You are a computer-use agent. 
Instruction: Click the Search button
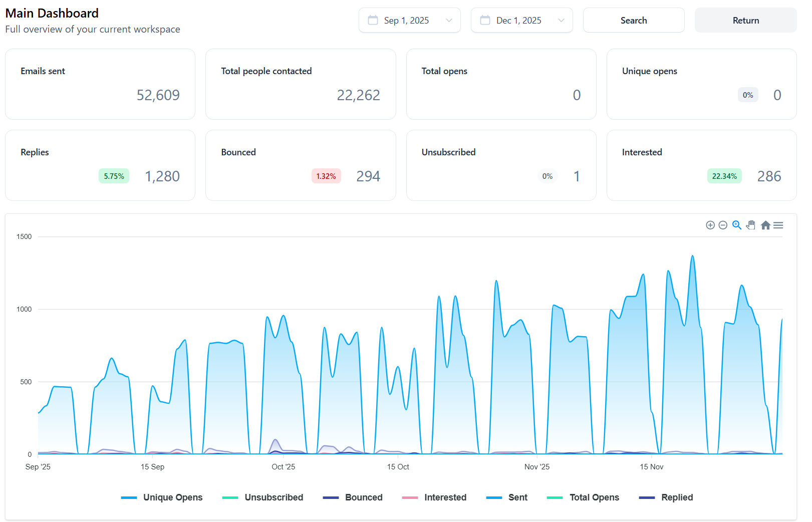click(x=634, y=20)
